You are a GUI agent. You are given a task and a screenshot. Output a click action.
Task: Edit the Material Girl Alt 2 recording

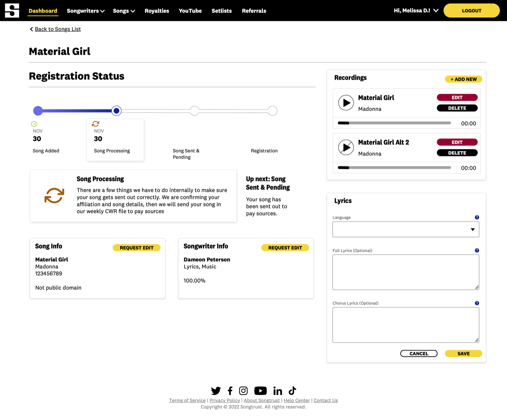[457, 142]
